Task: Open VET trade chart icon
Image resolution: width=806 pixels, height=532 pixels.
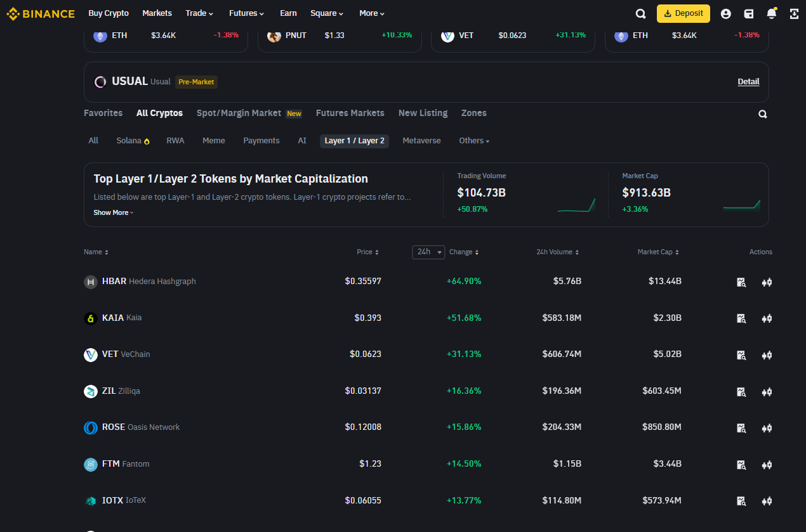Action: (x=767, y=355)
